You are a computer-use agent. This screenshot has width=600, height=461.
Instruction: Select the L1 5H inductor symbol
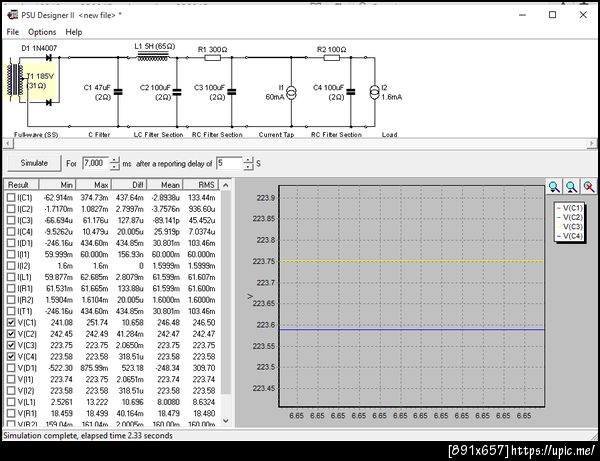[153, 57]
